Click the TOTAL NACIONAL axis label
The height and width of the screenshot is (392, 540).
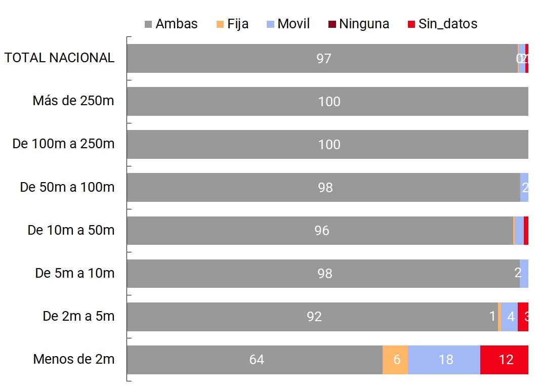click(59, 58)
